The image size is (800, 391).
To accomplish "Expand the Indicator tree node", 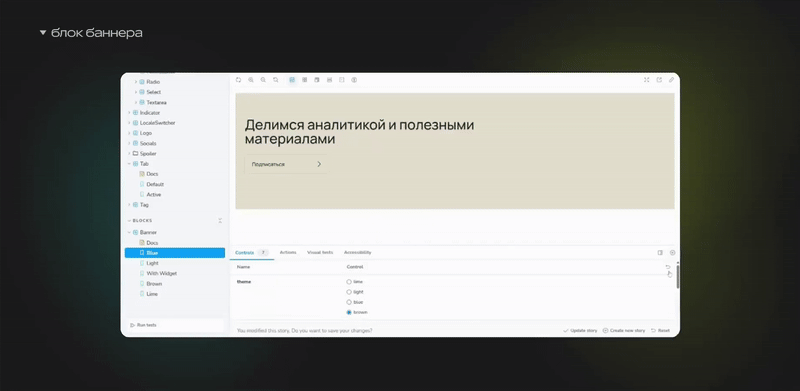I will pos(129,113).
